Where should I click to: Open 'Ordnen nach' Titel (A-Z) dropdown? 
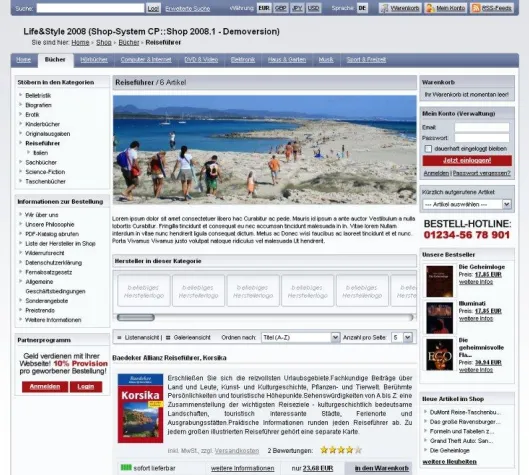(300, 337)
